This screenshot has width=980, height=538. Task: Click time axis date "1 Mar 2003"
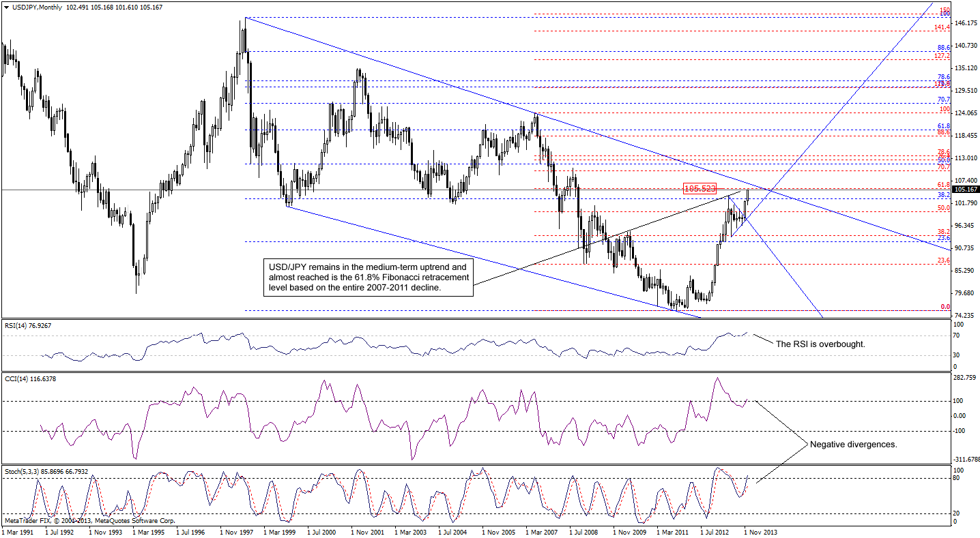tap(410, 531)
